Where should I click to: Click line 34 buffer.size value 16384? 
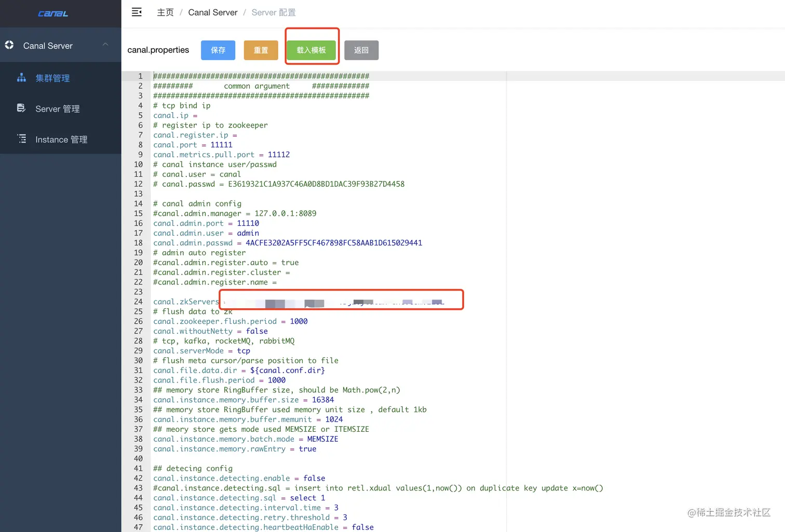pyautogui.click(x=323, y=400)
